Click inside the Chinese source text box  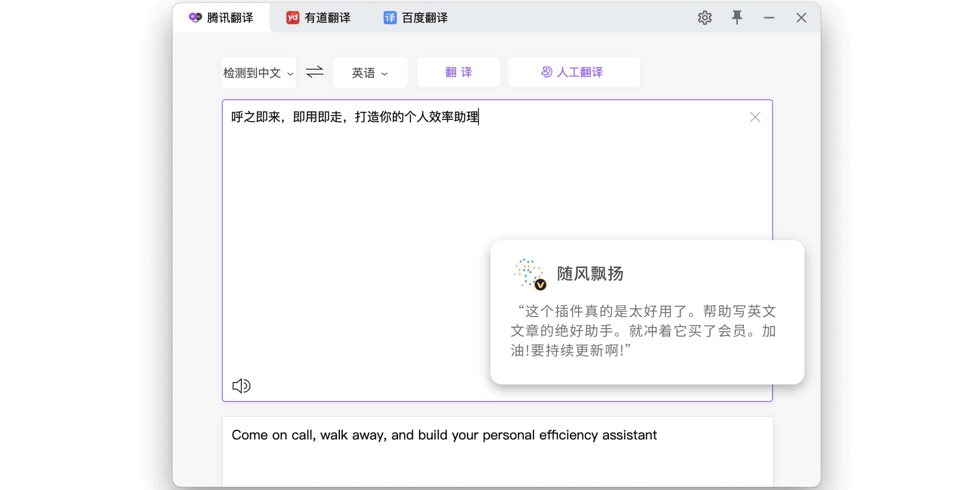point(354,228)
